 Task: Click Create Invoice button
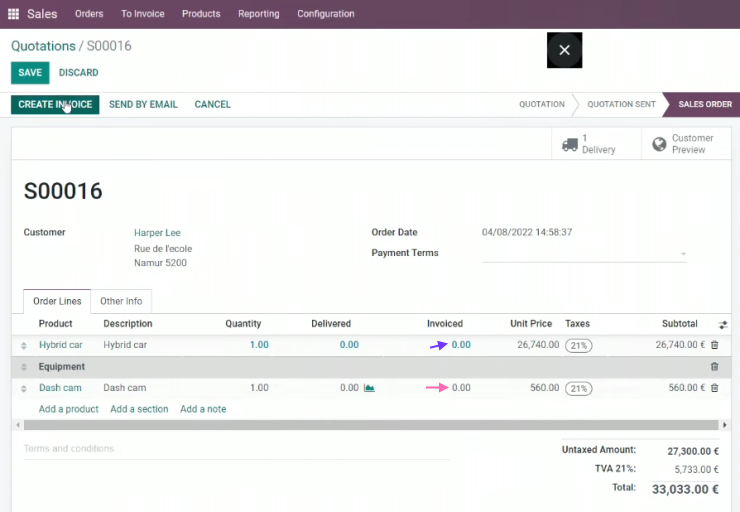click(x=55, y=104)
